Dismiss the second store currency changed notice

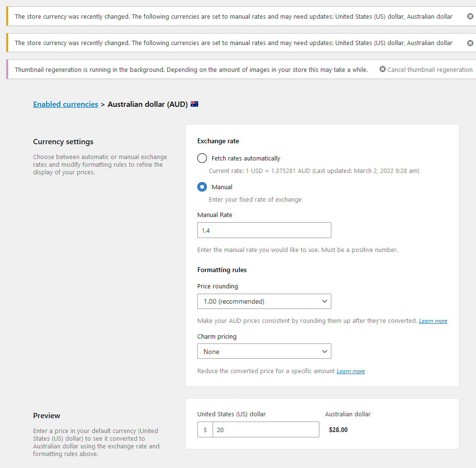[470, 43]
